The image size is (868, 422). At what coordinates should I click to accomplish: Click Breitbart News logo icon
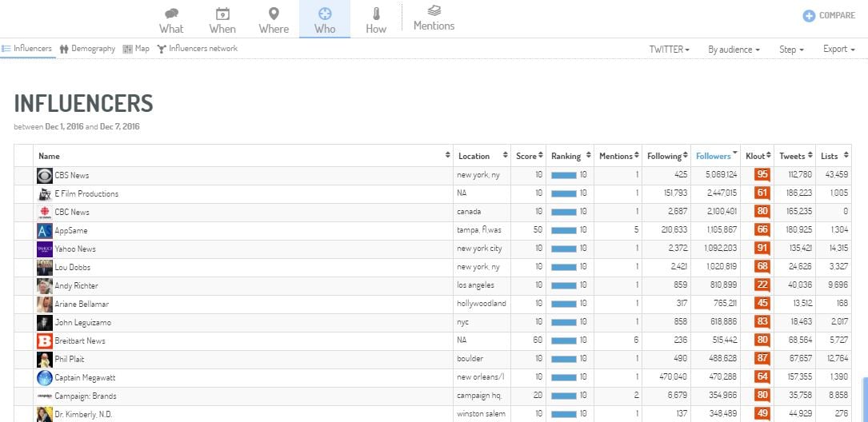click(x=44, y=341)
